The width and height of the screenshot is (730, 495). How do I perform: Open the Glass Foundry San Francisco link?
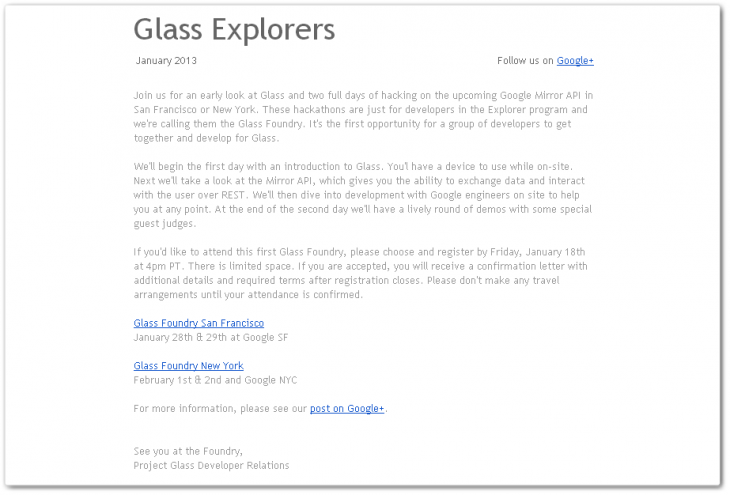198,324
